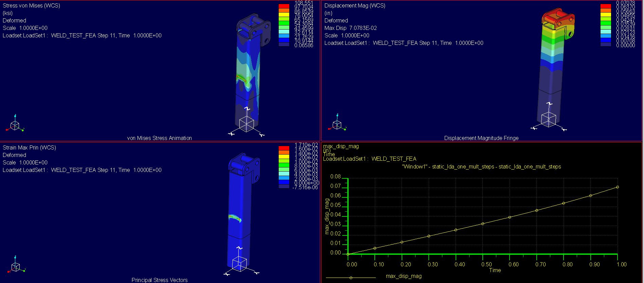Click the max_disp_mag legend line marker below the graph
This screenshot has width=644, height=283.
351,278
